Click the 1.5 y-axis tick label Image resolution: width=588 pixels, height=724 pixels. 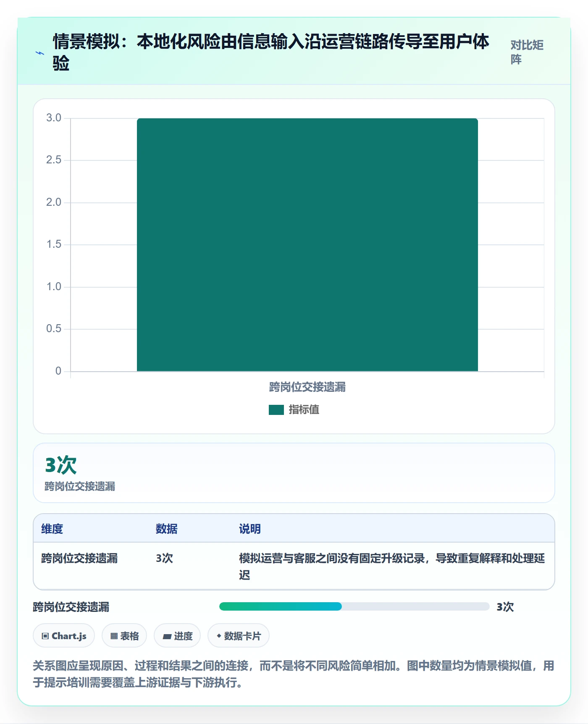[54, 244]
